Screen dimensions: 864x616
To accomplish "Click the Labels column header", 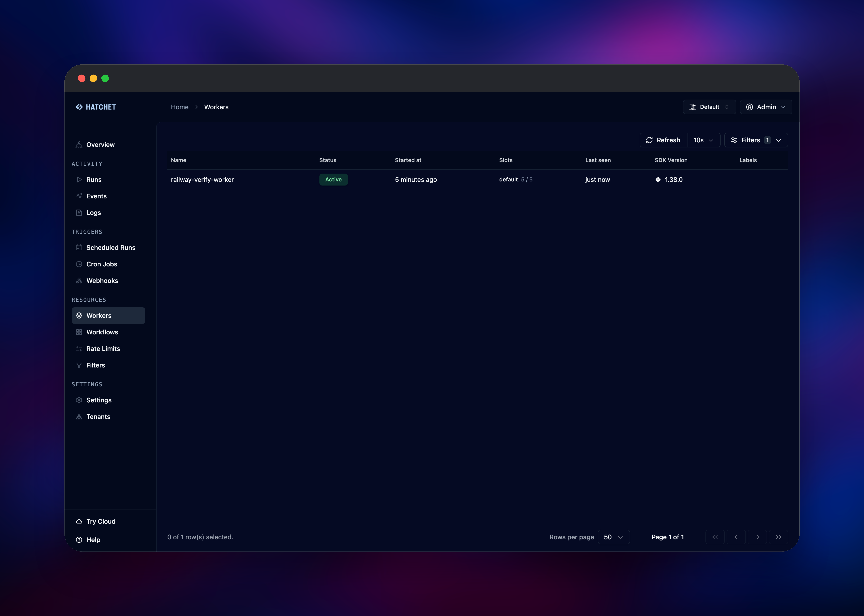I will pos(748,160).
